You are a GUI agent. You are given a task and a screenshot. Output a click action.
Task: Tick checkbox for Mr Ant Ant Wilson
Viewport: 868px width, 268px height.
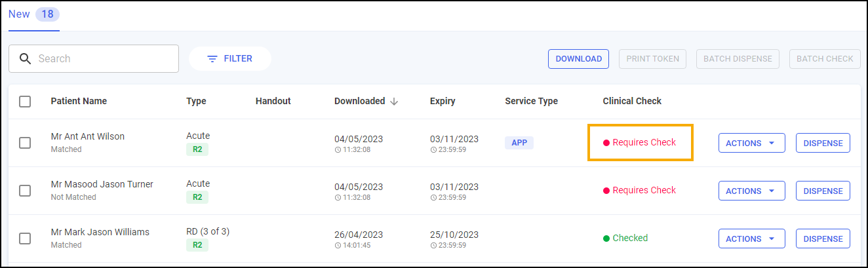25,143
